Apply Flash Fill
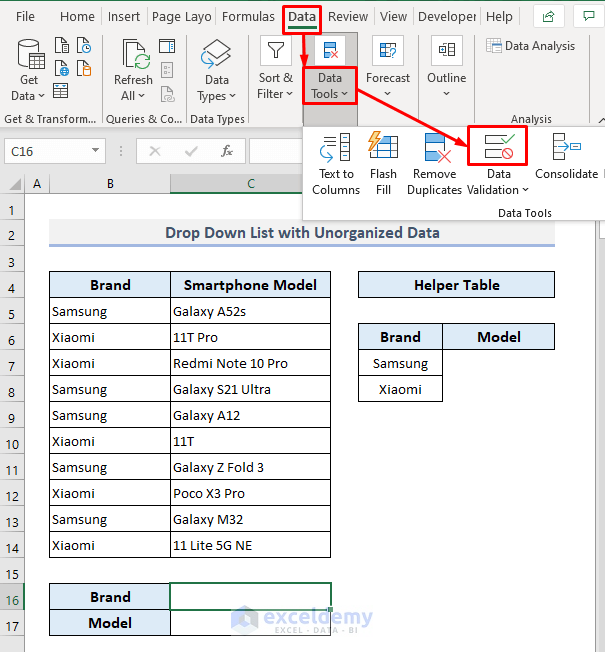Image resolution: width=605 pixels, height=652 pixels. click(x=383, y=164)
